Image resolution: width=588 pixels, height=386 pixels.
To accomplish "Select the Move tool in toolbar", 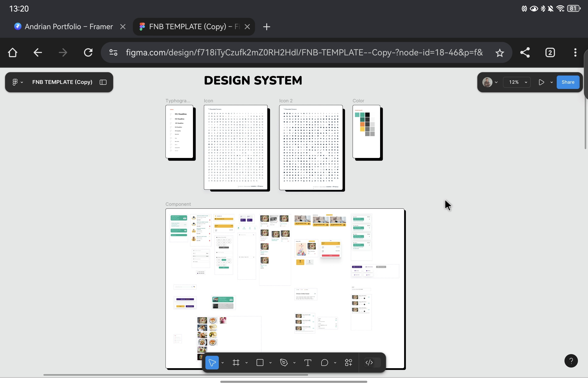I will [x=212, y=363].
